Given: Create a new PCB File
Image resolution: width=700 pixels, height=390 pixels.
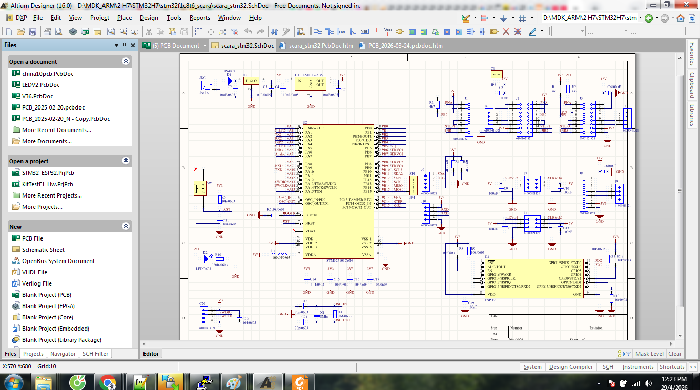Looking at the screenshot, I should coord(33,238).
